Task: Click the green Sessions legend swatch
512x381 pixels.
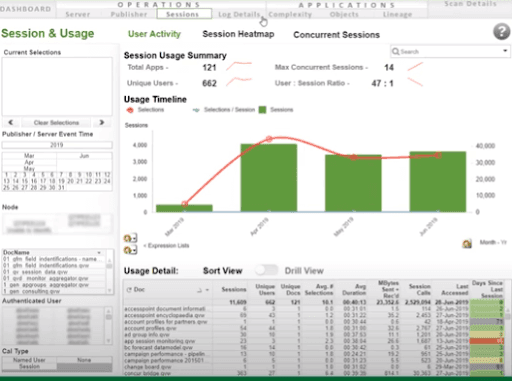Action: coord(262,110)
